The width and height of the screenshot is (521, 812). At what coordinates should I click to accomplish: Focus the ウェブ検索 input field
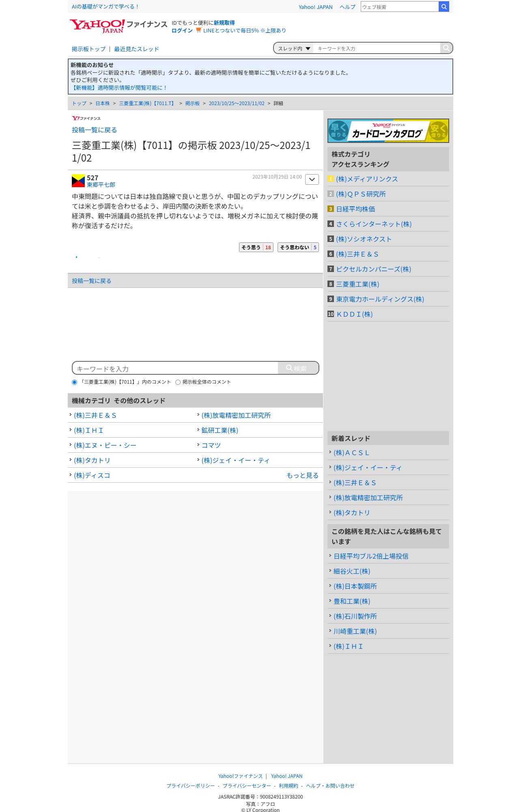click(x=400, y=6)
